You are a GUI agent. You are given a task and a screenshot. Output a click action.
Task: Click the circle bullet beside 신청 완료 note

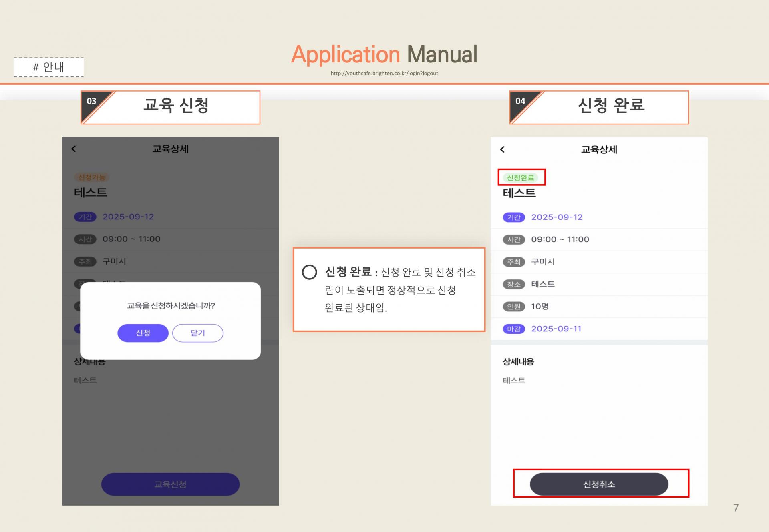tap(309, 272)
